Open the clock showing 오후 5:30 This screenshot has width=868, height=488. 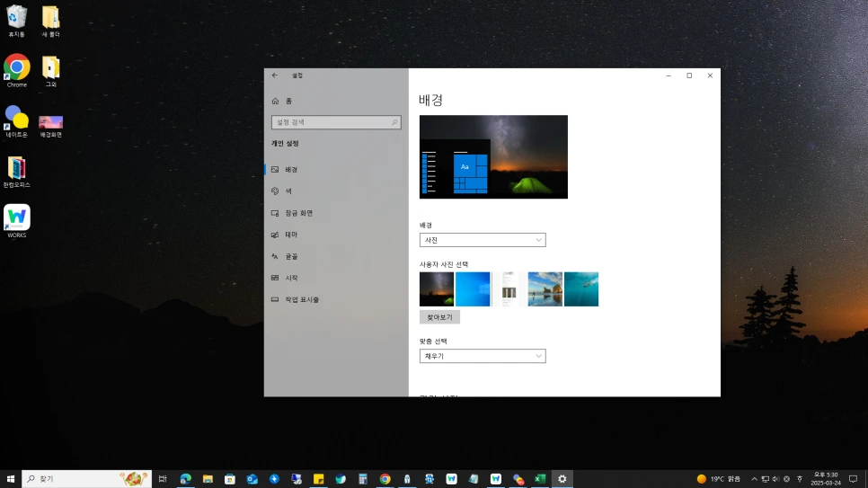click(826, 479)
